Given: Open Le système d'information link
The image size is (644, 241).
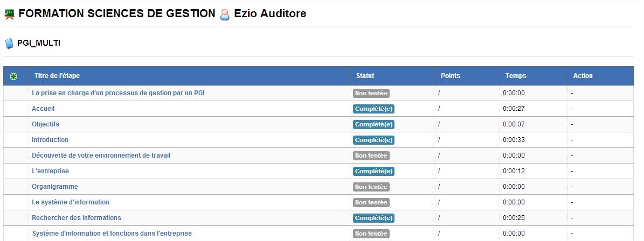Looking at the screenshot, I should 71,202.
